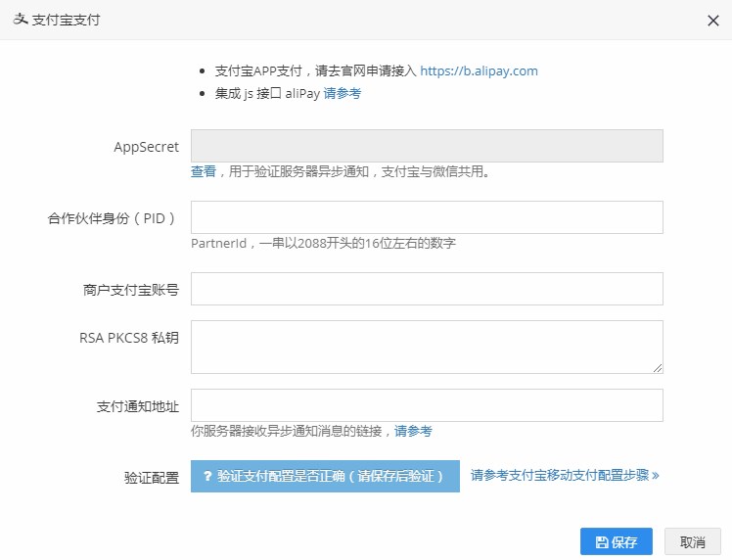Click the 取消 button
732x560 pixels.
[x=692, y=541]
